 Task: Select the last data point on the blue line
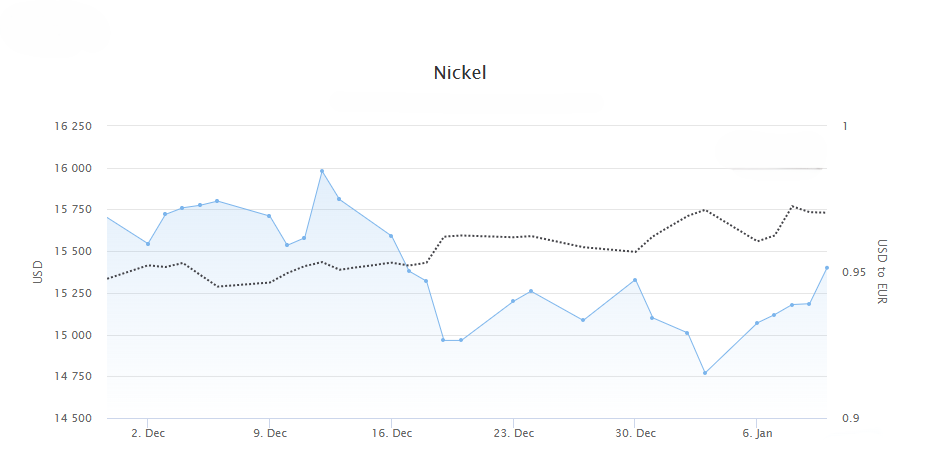827,267
